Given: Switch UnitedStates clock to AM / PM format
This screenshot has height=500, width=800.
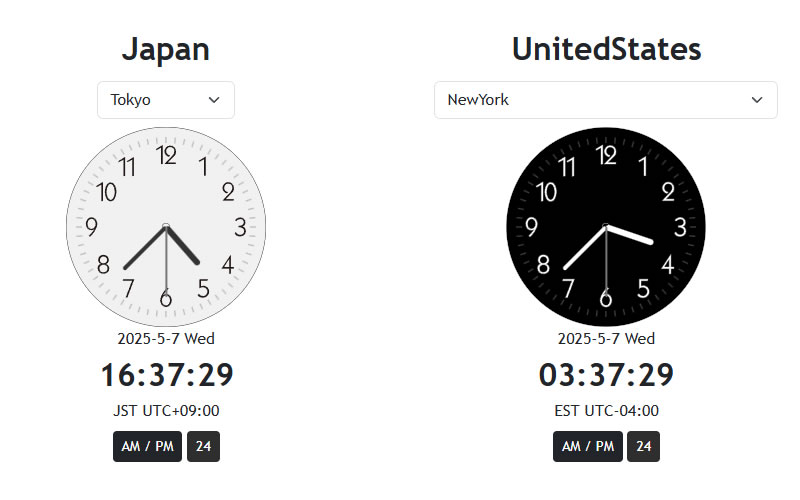Looking at the screenshot, I should [588, 446].
